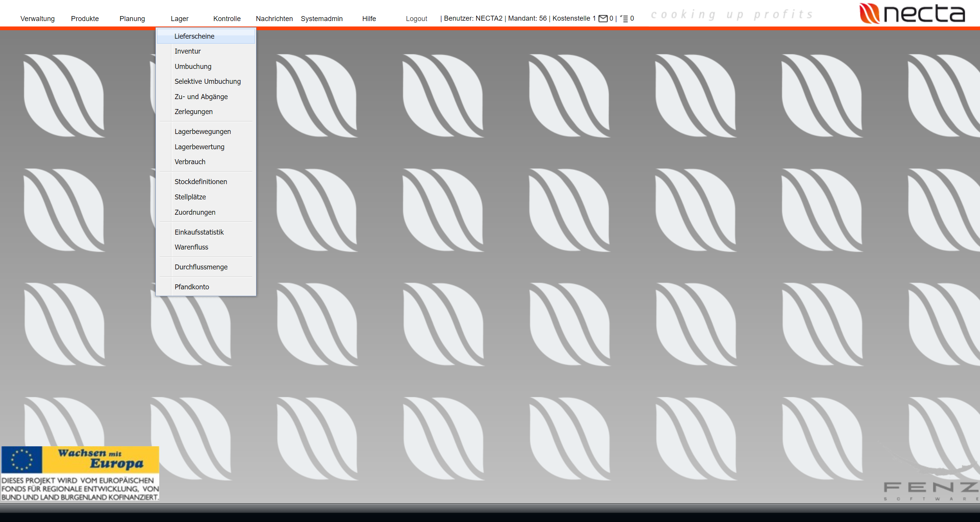
Task: Click the mail envelope icon in header
Action: [603, 18]
